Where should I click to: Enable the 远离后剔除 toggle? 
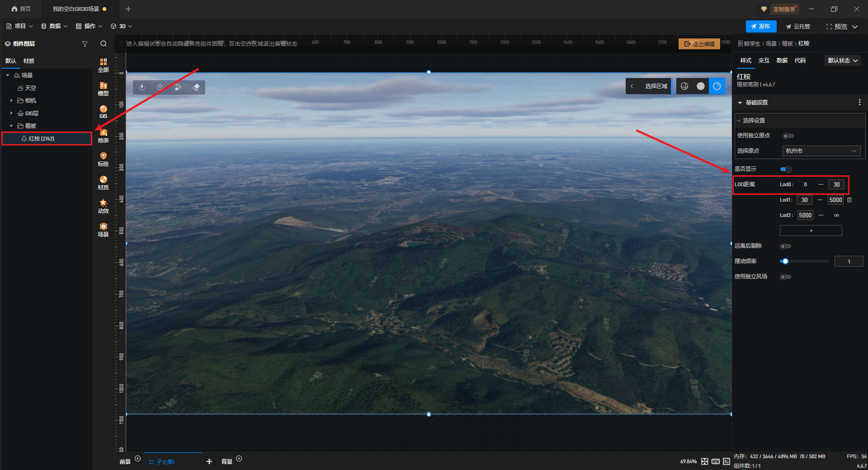pyautogui.click(x=786, y=246)
